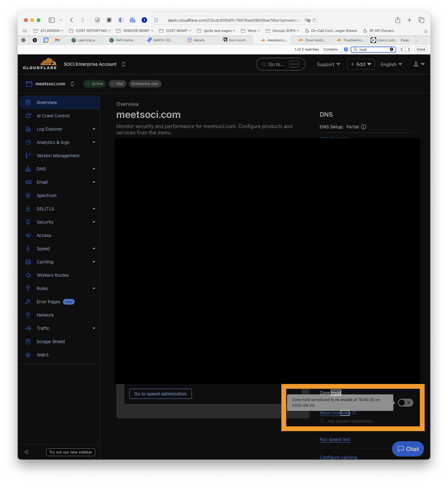Click the Go to search field
Viewport: 448px width, 483px height.
280,64
